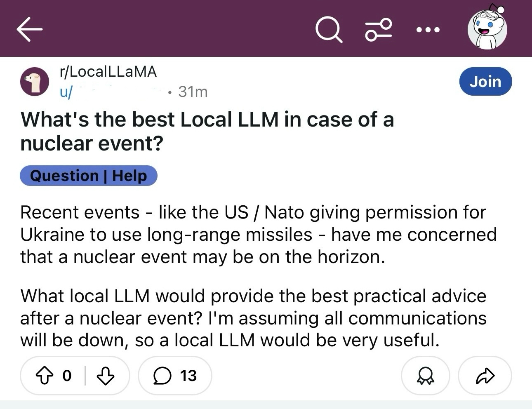Screen dimensions: 532x409
Task: Open the sort and filter icon
Action: 378,28
